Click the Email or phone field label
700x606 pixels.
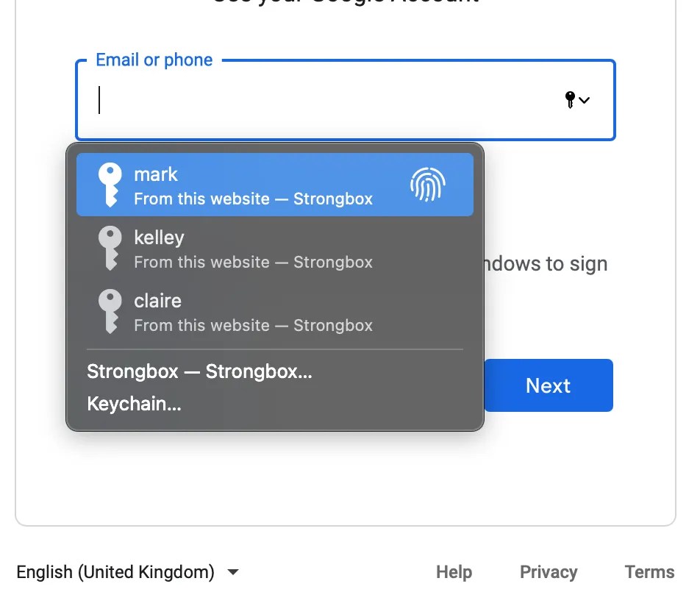(x=153, y=60)
